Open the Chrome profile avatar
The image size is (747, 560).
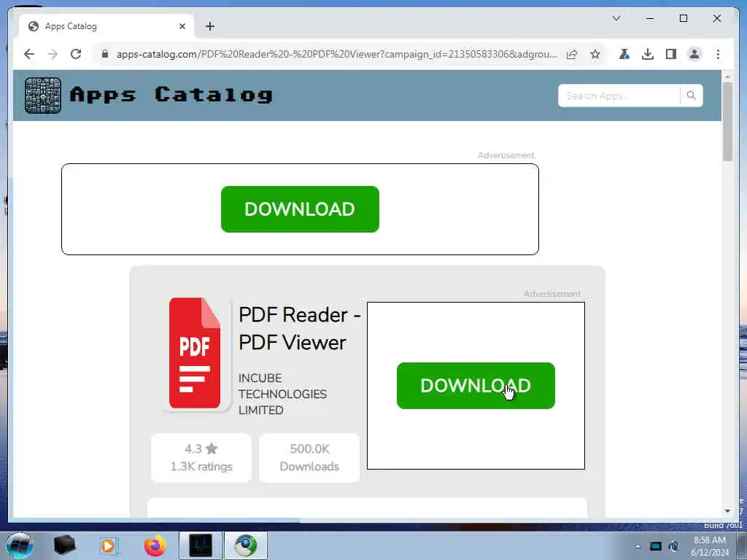[694, 54]
